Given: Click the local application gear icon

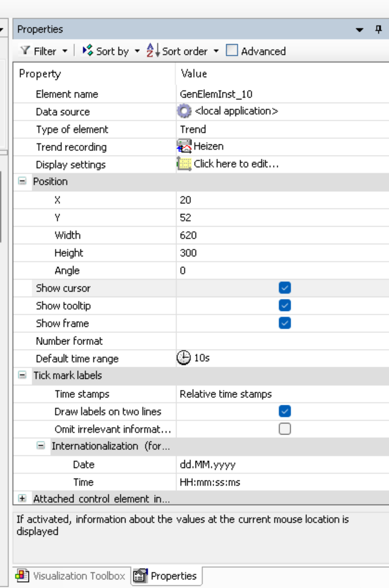Looking at the screenshot, I should pyautogui.click(x=185, y=111).
